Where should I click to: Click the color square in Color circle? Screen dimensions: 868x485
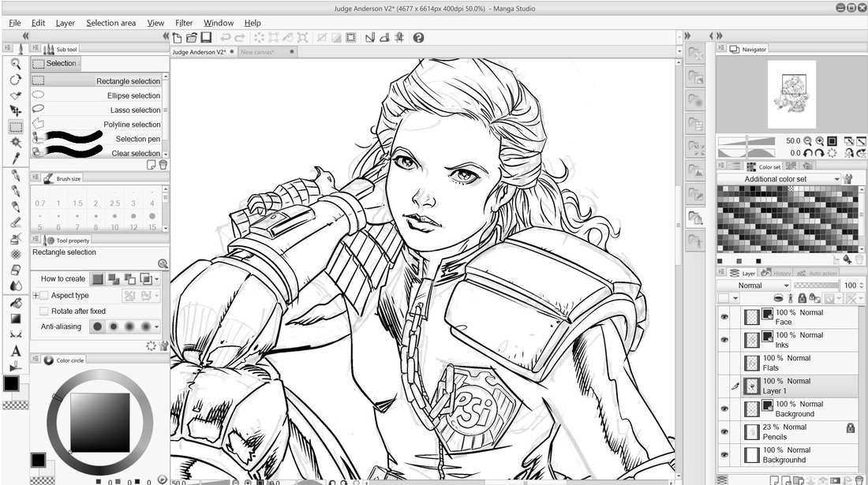100,423
